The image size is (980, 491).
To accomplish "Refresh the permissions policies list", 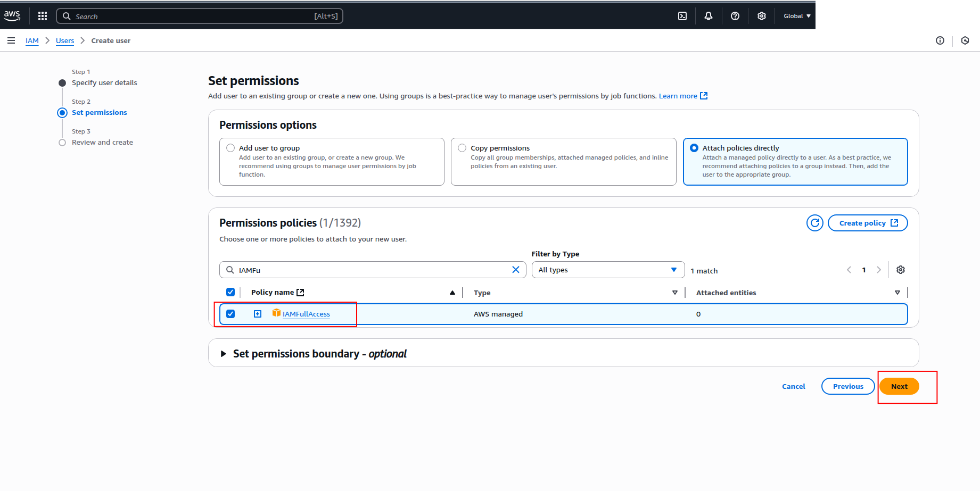I will coord(814,223).
